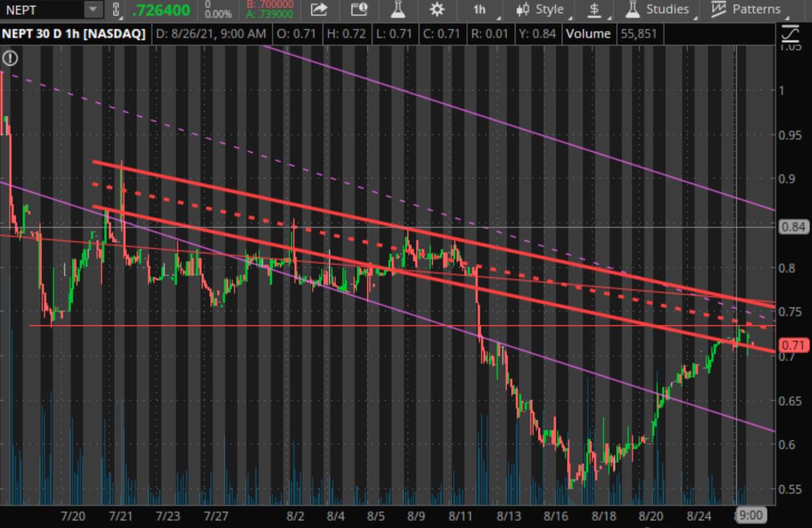Viewport: 812px width, 528px height.
Task: Click the 0.8 price axis label
Action: point(787,268)
